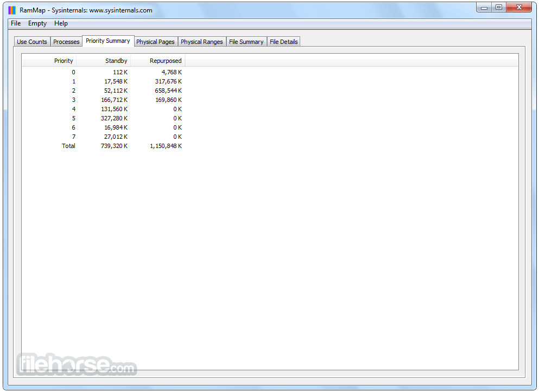Screen dimensions: 539x392
Task: Open the Empty menu
Action: click(37, 23)
